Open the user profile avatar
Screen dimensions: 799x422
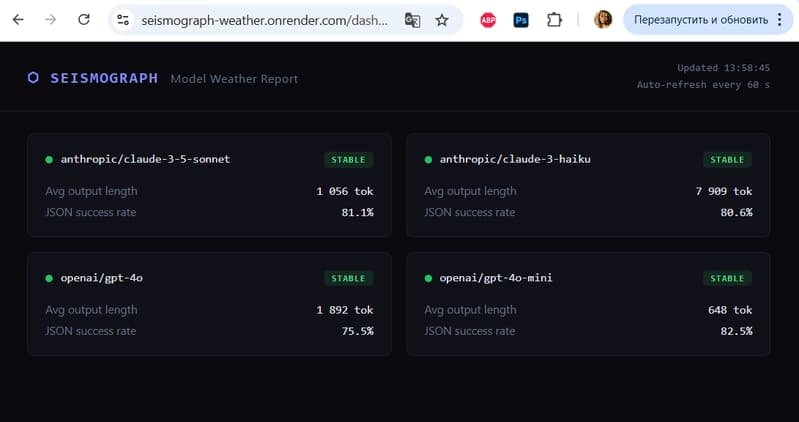[x=603, y=20]
